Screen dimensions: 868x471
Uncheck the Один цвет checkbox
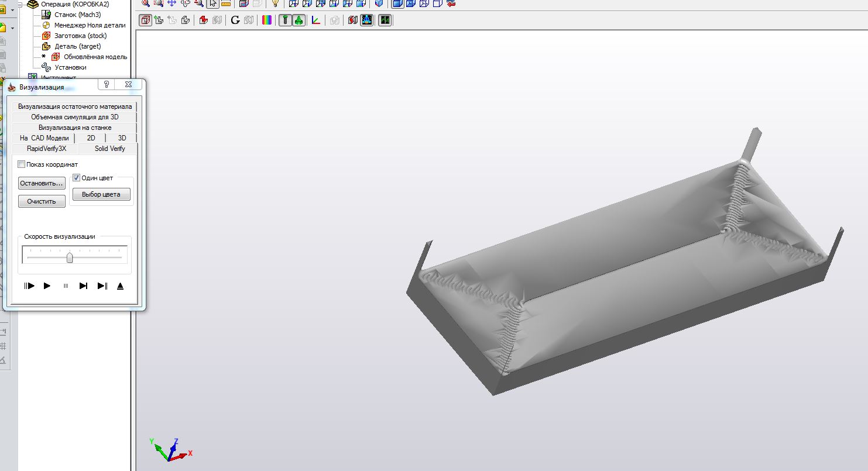tap(76, 178)
